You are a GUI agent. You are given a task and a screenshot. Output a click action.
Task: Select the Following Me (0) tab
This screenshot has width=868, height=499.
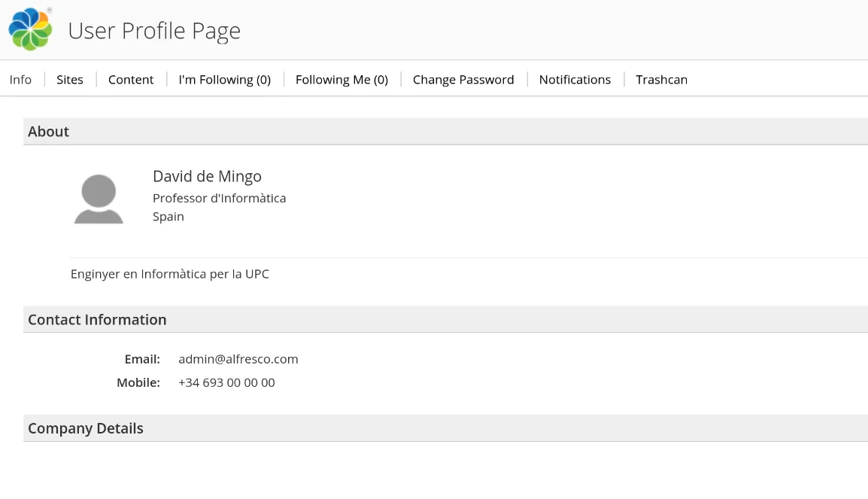[x=341, y=80]
